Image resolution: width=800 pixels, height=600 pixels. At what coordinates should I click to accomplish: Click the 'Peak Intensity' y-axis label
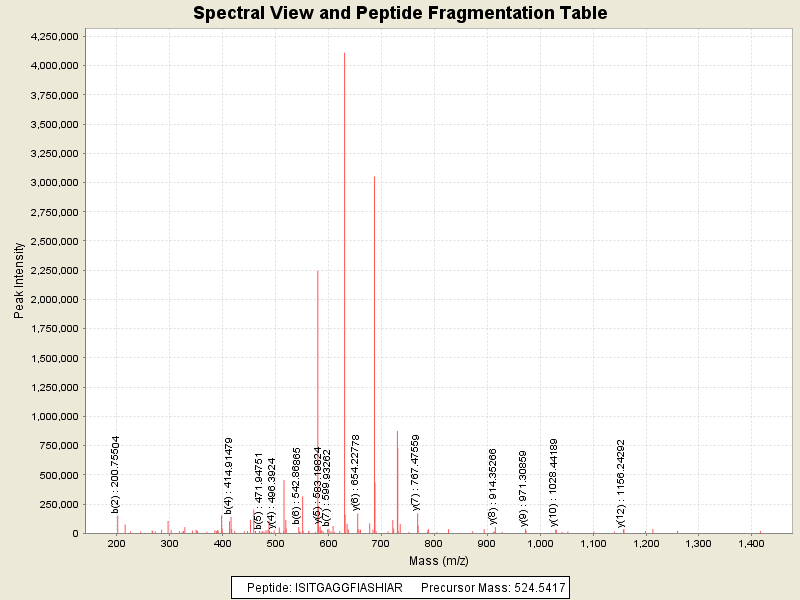tap(19, 284)
